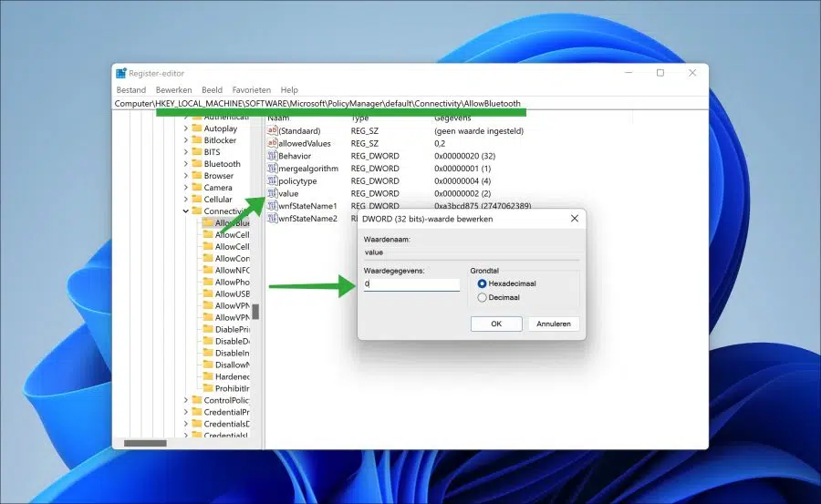The height and width of the screenshot is (504, 821).
Task: Select the DiablePri tree item
Action: pos(232,329)
